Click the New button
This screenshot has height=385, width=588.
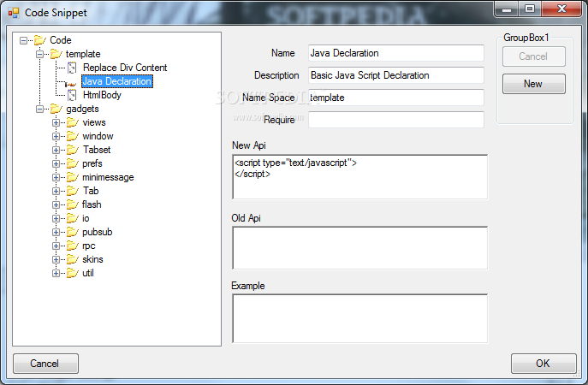pyautogui.click(x=533, y=84)
